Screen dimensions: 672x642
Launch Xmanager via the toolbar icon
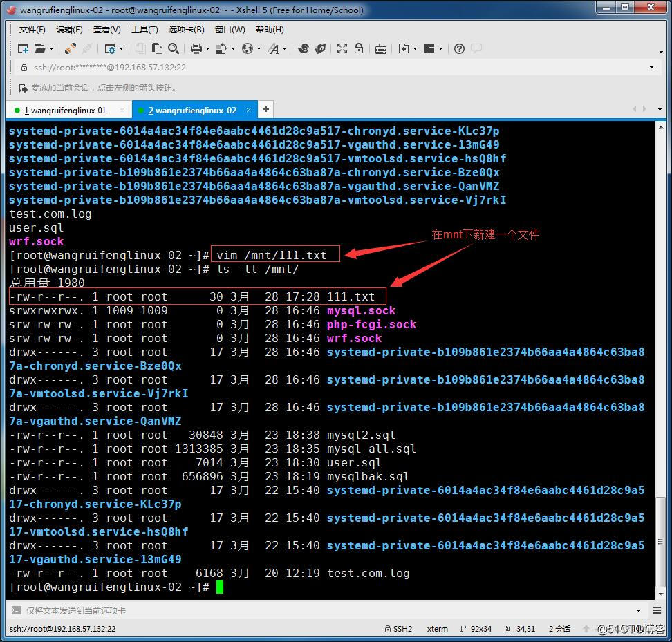(320, 48)
